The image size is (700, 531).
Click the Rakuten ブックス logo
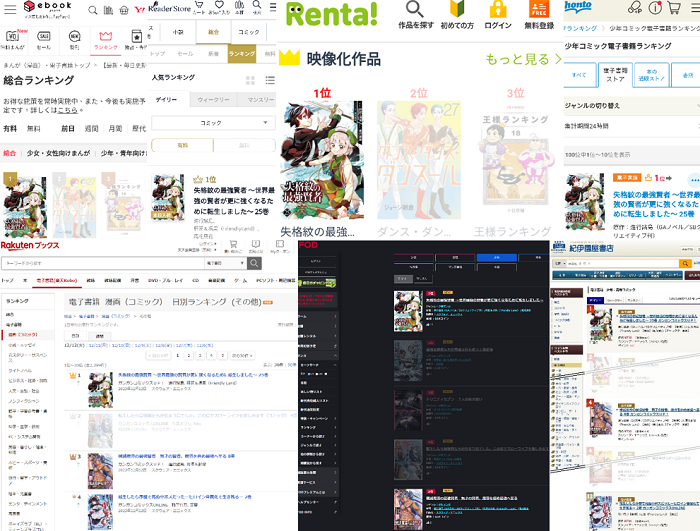point(30,245)
